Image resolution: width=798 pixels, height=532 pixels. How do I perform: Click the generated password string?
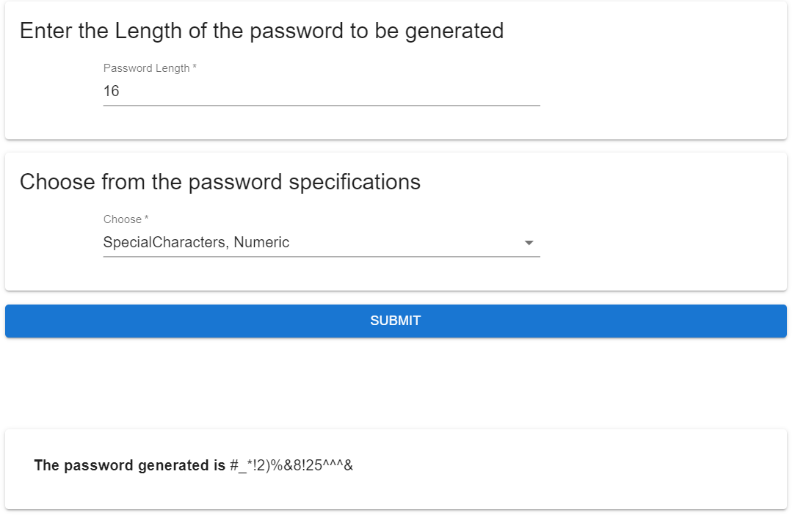(291, 465)
